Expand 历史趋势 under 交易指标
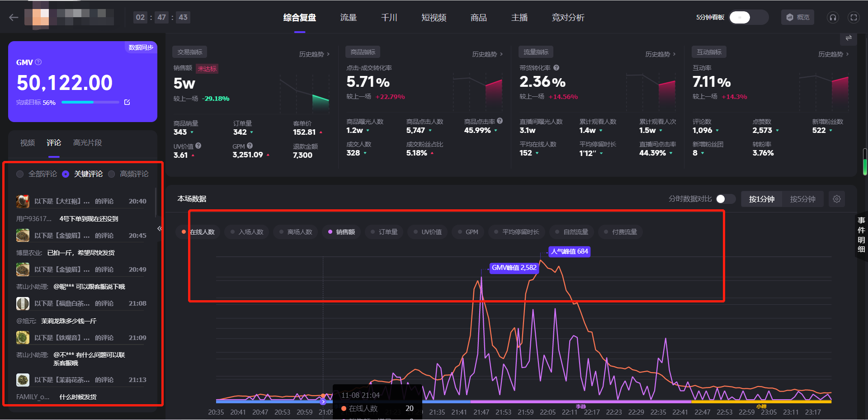The width and height of the screenshot is (868, 420). coord(314,54)
